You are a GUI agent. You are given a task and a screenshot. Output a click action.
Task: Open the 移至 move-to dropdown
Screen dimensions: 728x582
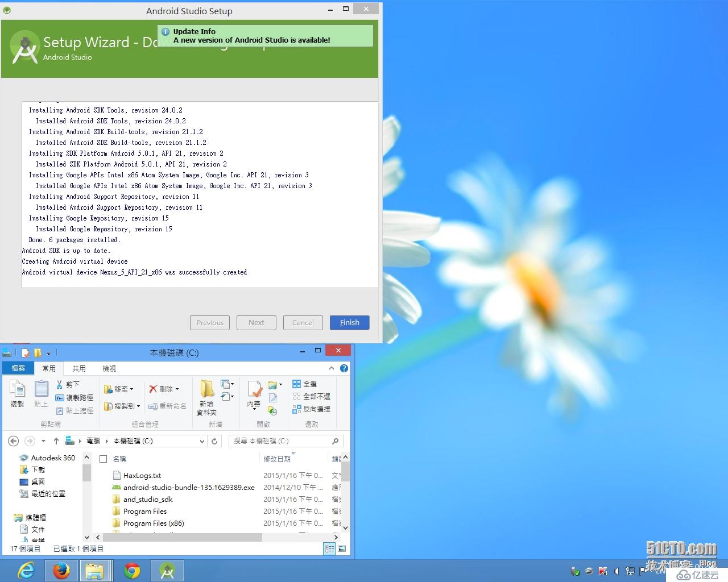(119, 389)
